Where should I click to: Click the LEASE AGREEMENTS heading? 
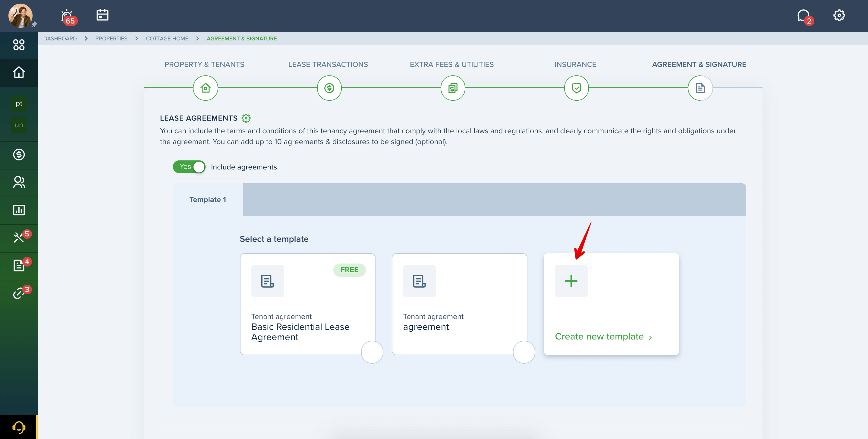click(x=199, y=118)
